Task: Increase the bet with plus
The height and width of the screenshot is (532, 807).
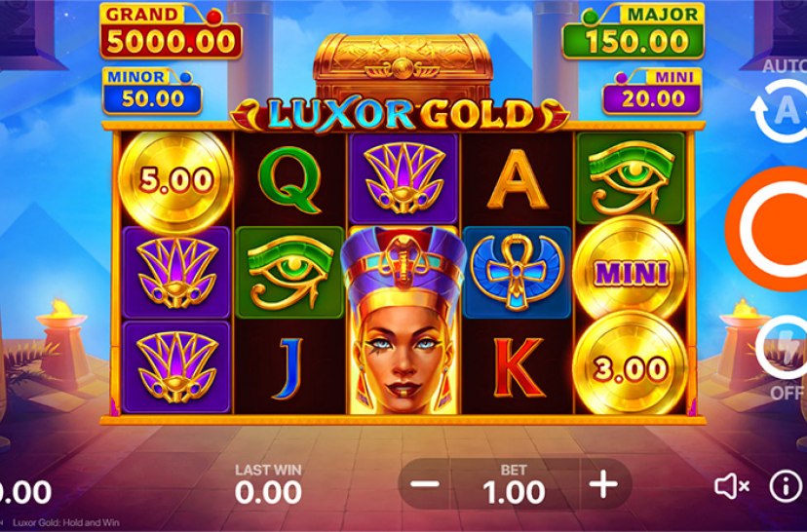Action: pyautogui.click(x=603, y=484)
